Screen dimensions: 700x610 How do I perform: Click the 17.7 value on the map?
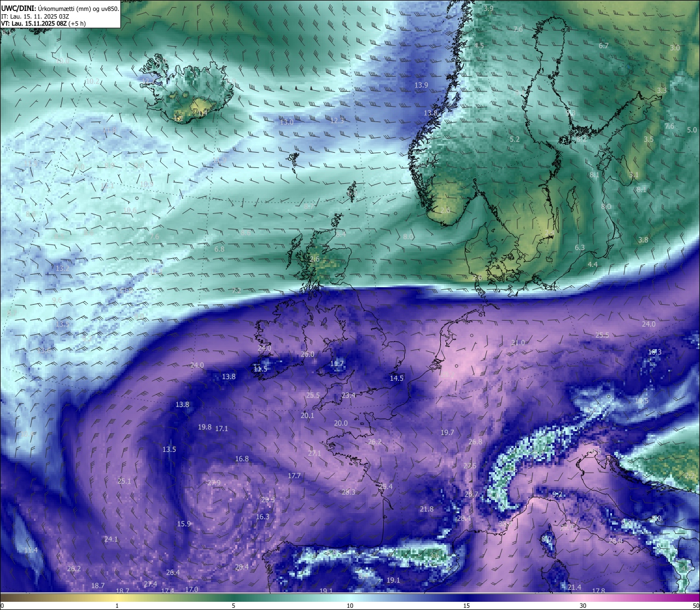click(294, 475)
